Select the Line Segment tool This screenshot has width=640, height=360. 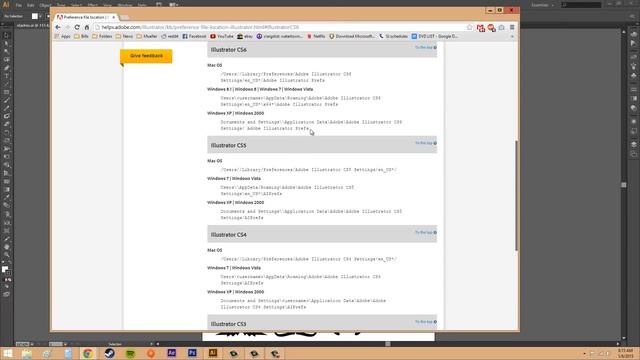pyautogui.click(x=7, y=84)
